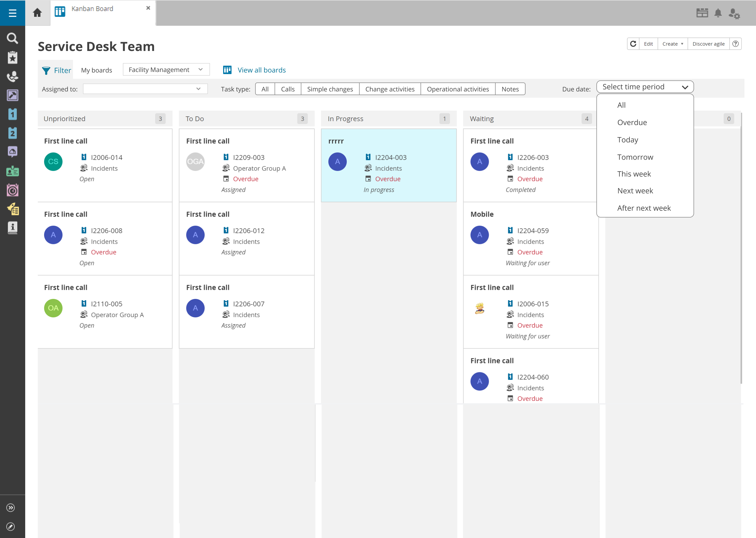Open the knowledge base info icon
756x538 pixels.
pos(12,227)
